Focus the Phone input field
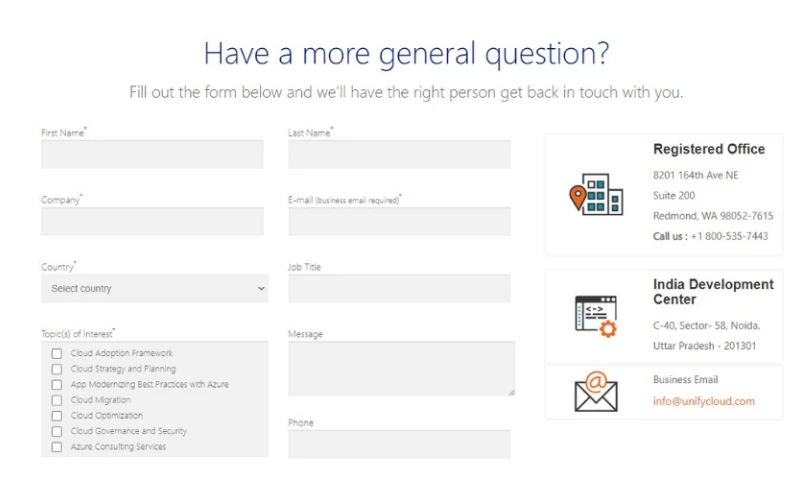 (399, 444)
